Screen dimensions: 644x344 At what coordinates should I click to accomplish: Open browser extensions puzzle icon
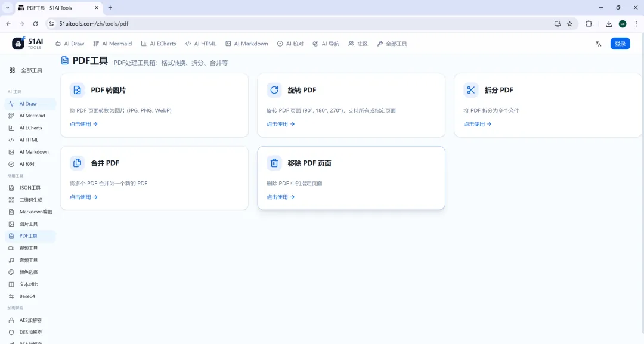click(x=589, y=24)
